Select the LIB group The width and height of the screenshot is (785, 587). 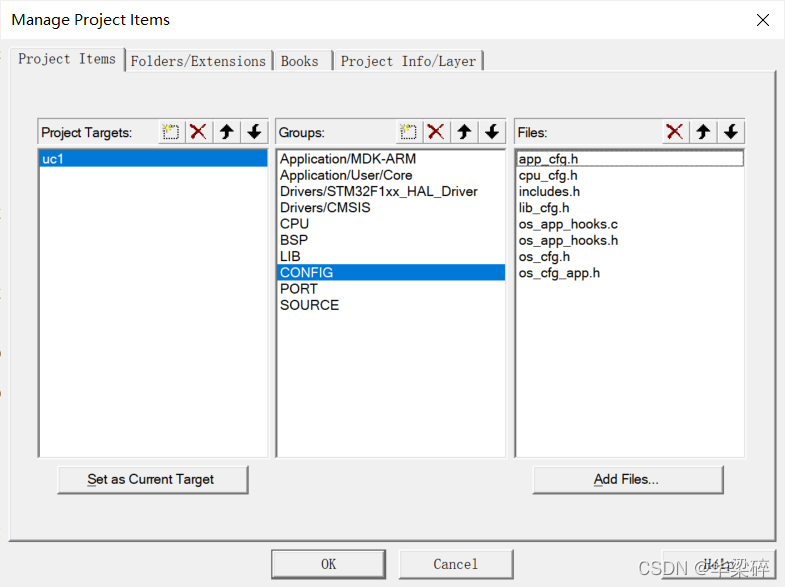point(390,256)
